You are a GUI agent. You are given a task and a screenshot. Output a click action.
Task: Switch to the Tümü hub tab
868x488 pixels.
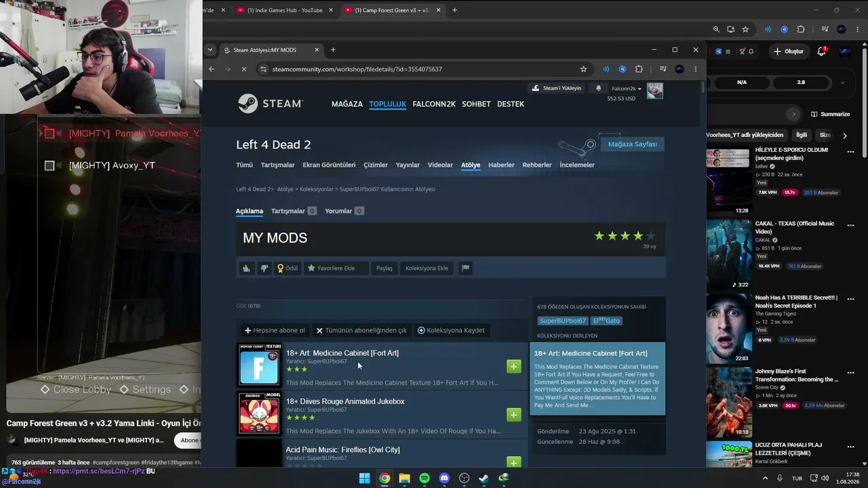tap(244, 165)
